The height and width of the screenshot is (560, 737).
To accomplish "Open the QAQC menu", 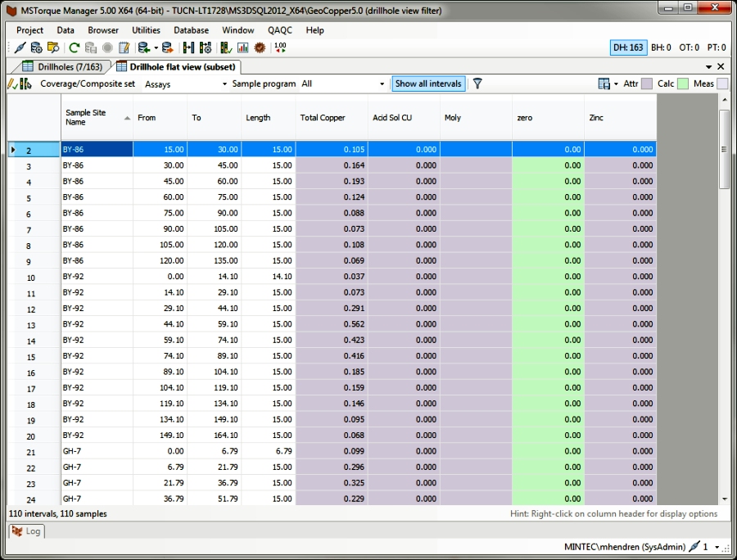I will [279, 30].
